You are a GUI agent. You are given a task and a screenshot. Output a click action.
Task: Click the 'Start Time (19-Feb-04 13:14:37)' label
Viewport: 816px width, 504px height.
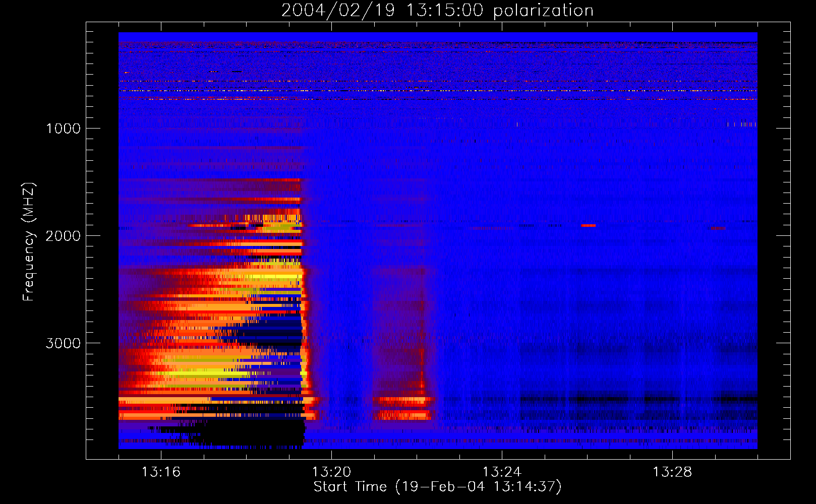(x=437, y=487)
